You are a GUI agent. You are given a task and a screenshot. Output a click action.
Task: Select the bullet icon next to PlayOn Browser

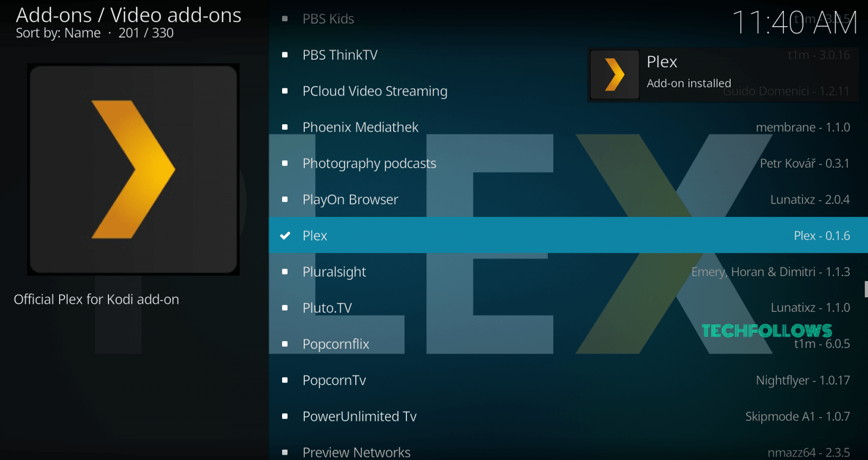[285, 199]
